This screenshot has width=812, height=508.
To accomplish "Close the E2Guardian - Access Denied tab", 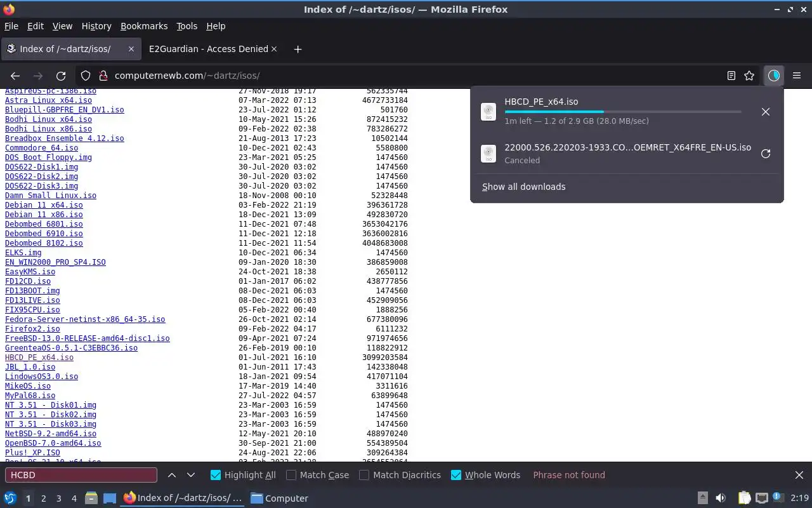I will pyautogui.click(x=274, y=49).
